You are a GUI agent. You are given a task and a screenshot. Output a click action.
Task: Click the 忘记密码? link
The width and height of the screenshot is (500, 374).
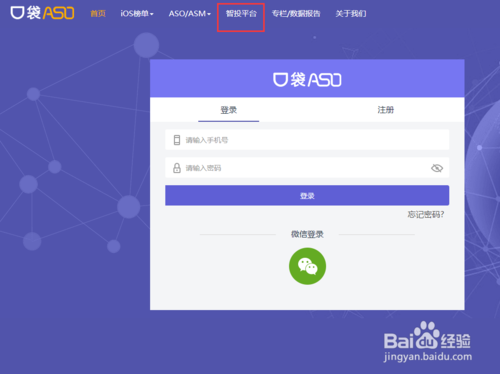click(426, 215)
